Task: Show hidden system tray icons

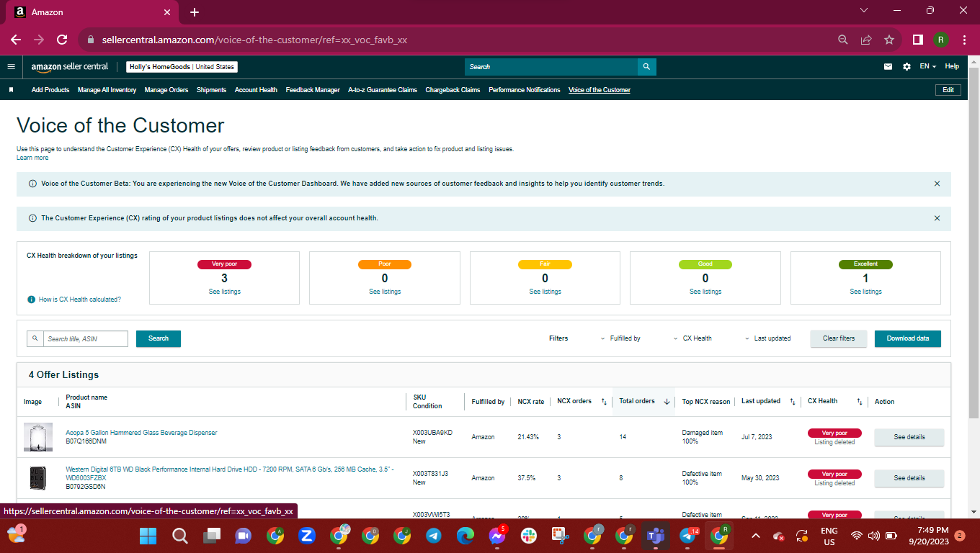Action: pos(755,536)
